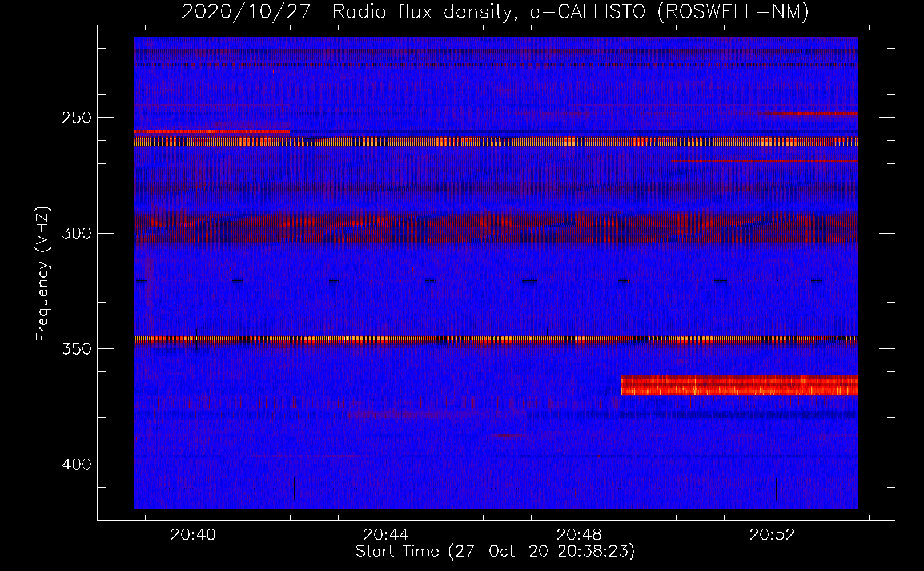Click the 300 frequency tick label
The image size is (924, 571).
pyautogui.click(x=77, y=234)
